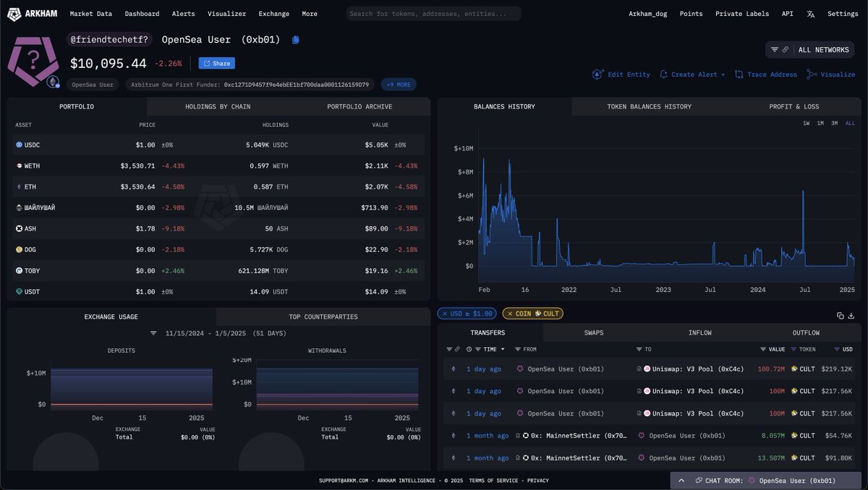This screenshot has height=490, width=868.
Task: Click the Trace Address icon
Action: point(739,74)
